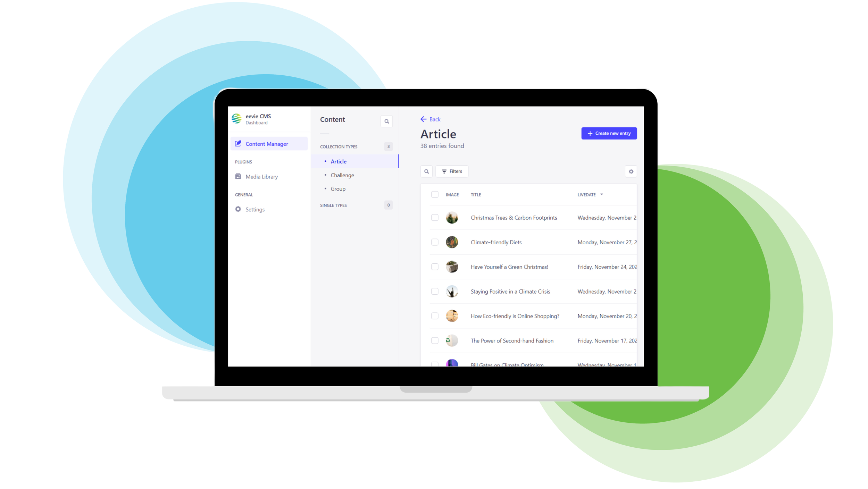868x489 pixels.
Task: Click the Climate-friendly Diets article thumbnail
Action: [x=452, y=242]
